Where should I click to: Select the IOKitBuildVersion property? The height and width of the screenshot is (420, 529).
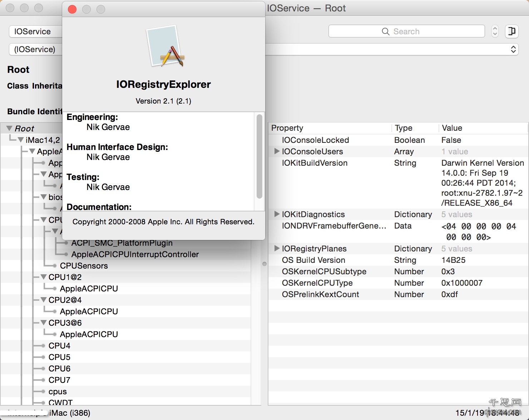[x=315, y=163]
